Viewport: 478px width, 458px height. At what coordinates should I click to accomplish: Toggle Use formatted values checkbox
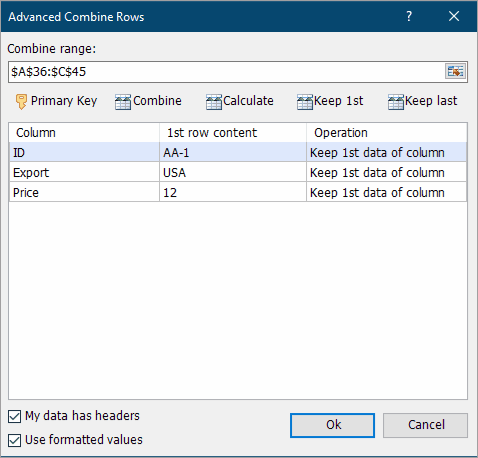[14, 440]
